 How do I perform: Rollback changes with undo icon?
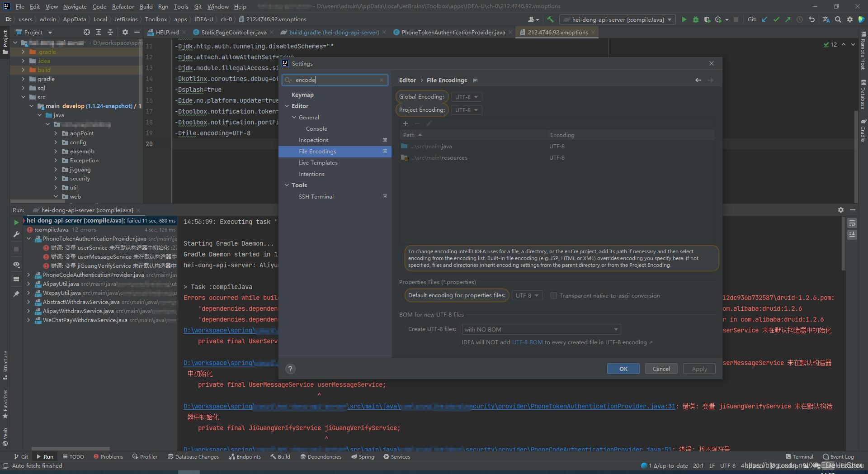click(x=812, y=19)
